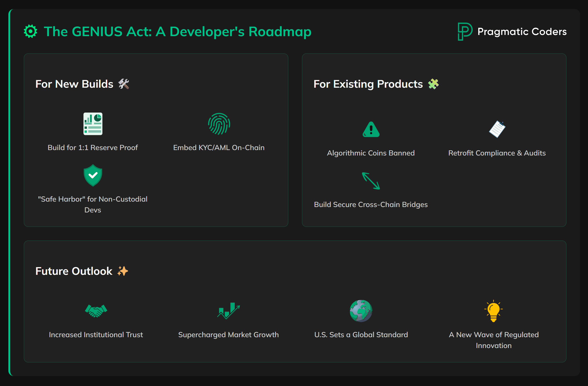Click 'Embed KYC/AML On-Chain' text
The width and height of the screenshot is (588, 386).
coord(219,147)
